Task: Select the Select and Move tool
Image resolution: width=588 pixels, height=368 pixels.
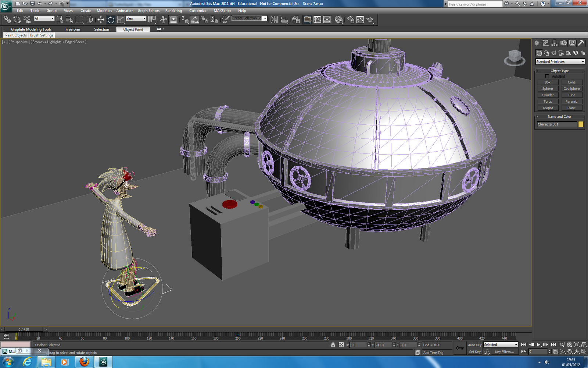Action: click(x=101, y=20)
